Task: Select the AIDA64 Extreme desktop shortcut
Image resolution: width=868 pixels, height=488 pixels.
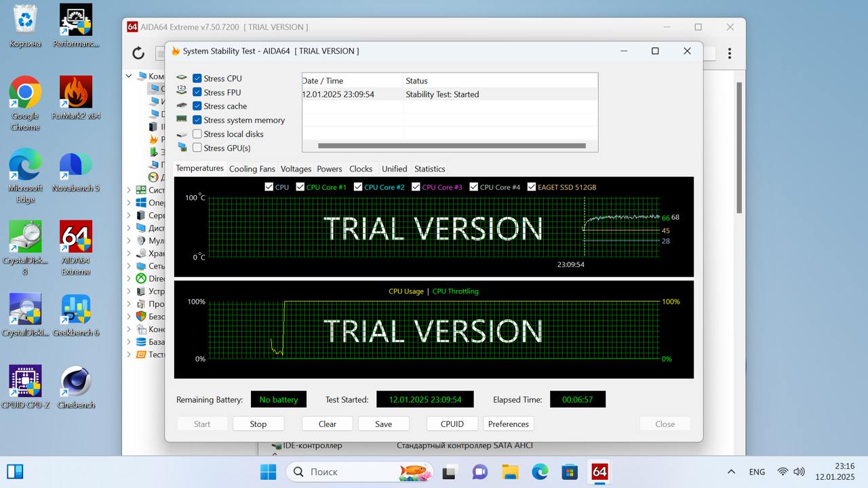Action: coord(76,249)
